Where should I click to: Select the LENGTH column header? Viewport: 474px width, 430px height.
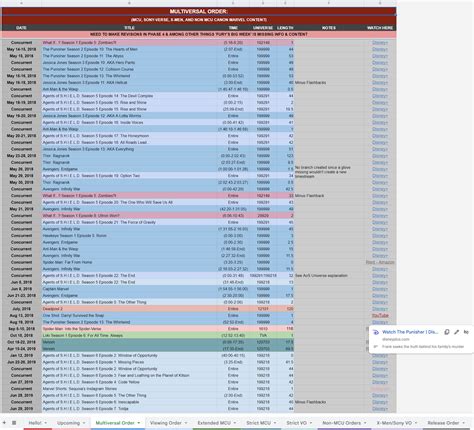285,28
